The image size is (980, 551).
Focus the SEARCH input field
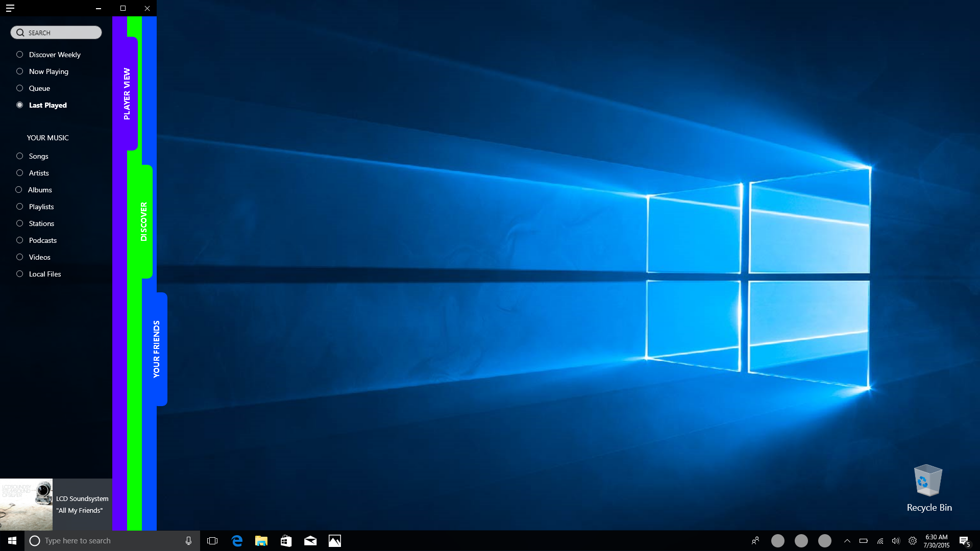[x=56, y=33]
